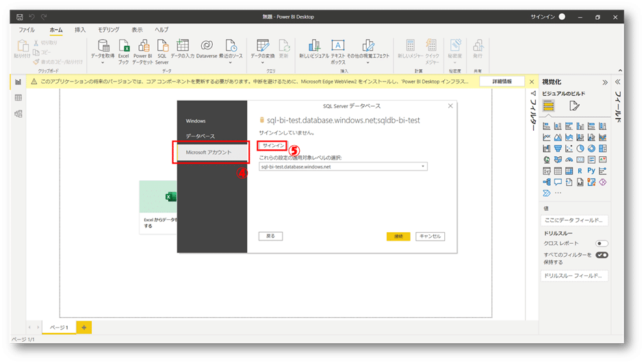Click サインイン in the title bar
The width and height of the screenshot is (644, 363).
[x=543, y=17]
